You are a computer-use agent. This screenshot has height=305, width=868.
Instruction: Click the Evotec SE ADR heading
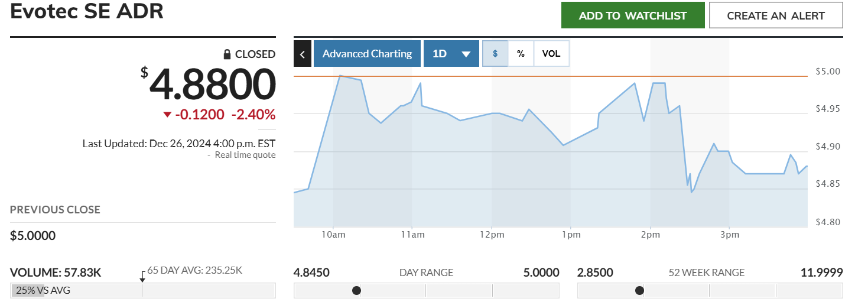point(87,11)
